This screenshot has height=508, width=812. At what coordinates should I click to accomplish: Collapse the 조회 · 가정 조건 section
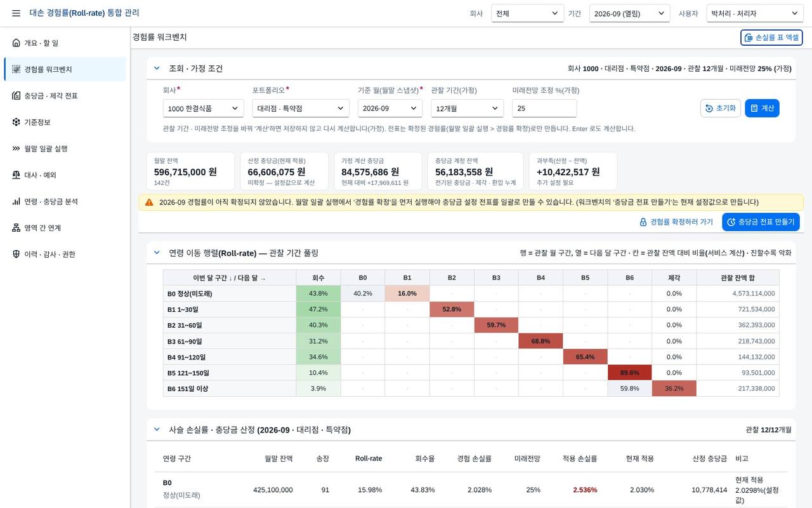click(157, 69)
